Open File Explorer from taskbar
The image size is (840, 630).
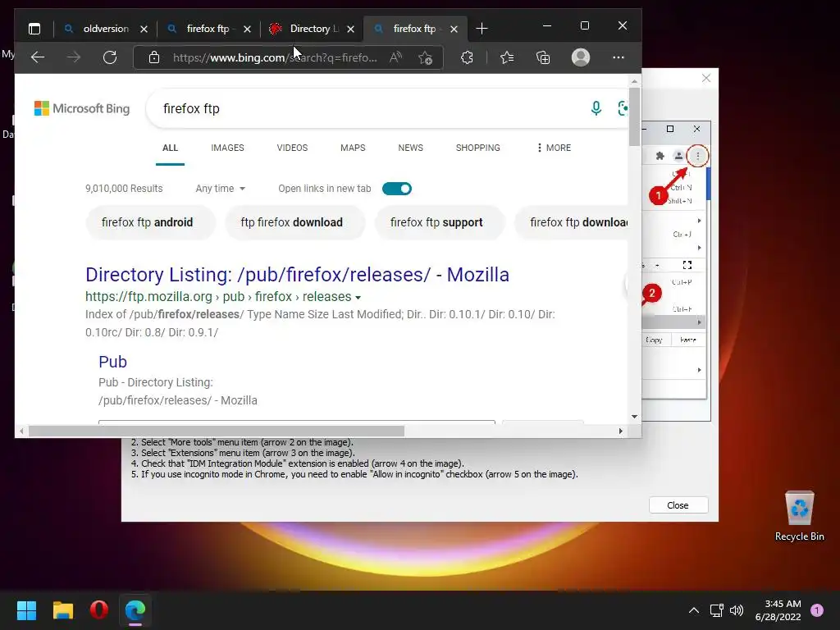click(x=62, y=610)
